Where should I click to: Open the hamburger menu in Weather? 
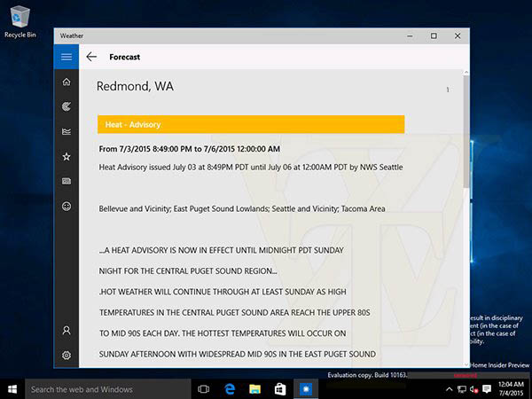point(66,57)
